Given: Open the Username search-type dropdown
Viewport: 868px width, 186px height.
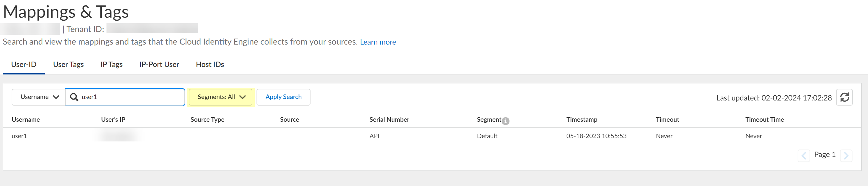Looking at the screenshot, I should click(39, 97).
